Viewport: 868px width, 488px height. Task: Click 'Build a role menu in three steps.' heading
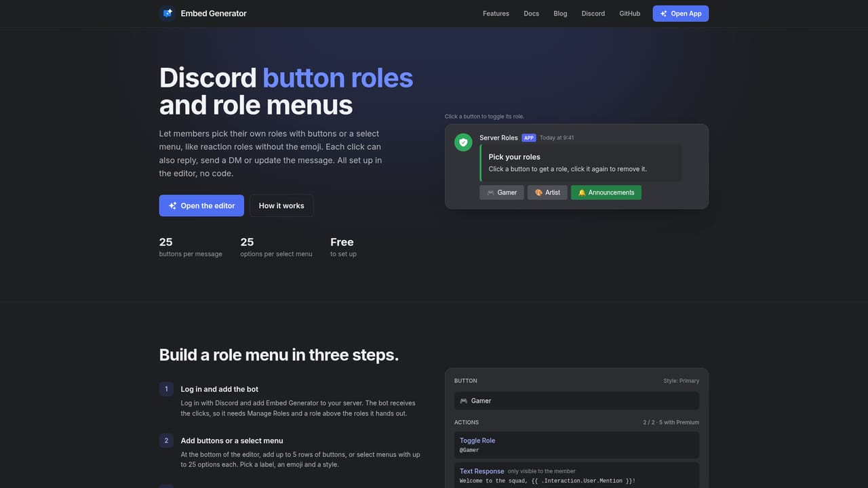(x=279, y=355)
